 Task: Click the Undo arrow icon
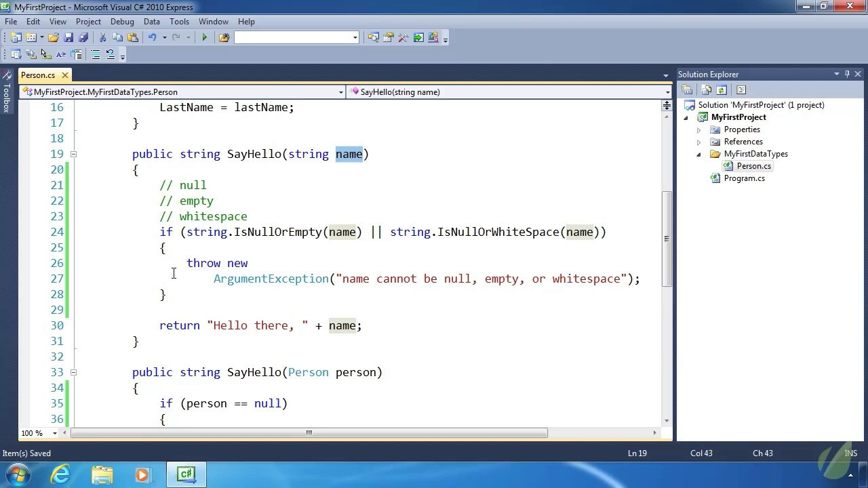pyautogui.click(x=152, y=38)
